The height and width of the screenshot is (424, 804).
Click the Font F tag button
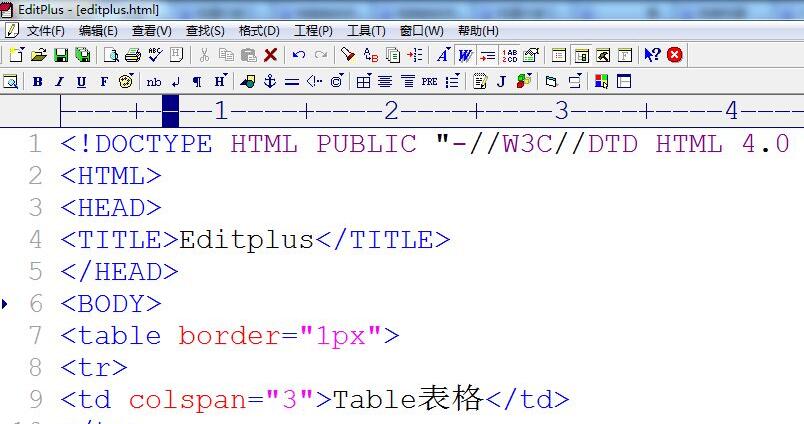click(x=104, y=82)
